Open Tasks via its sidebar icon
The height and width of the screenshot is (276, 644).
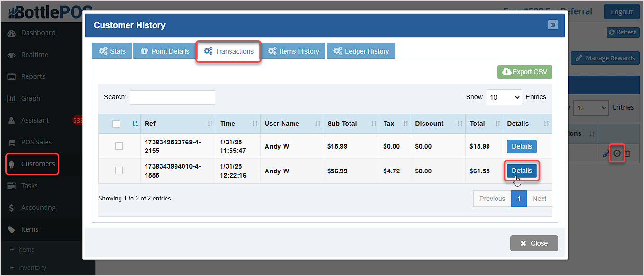coord(11,186)
